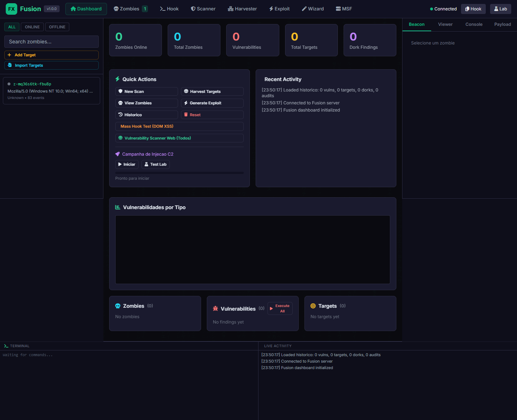
Task: Click the FX Fusion logo icon
Action: pyautogui.click(x=11, y=9)
